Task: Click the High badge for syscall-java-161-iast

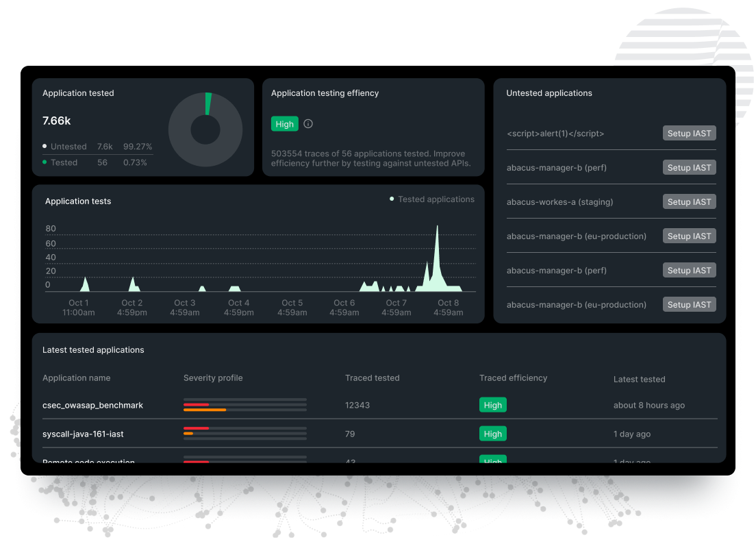Action: click(x=492, y=434)
